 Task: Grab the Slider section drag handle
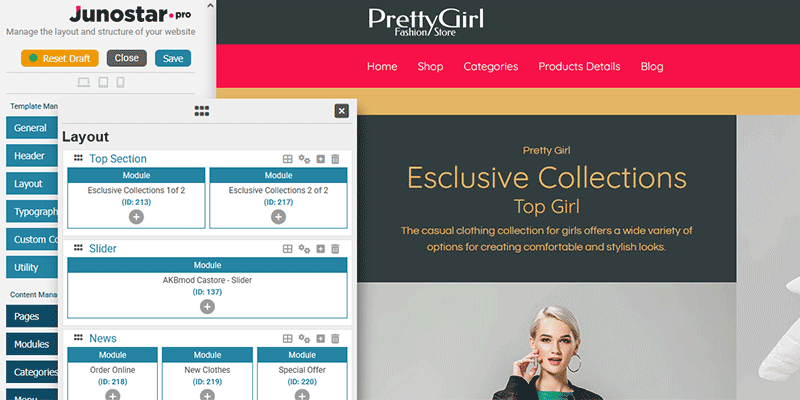[x=78, y=248]
